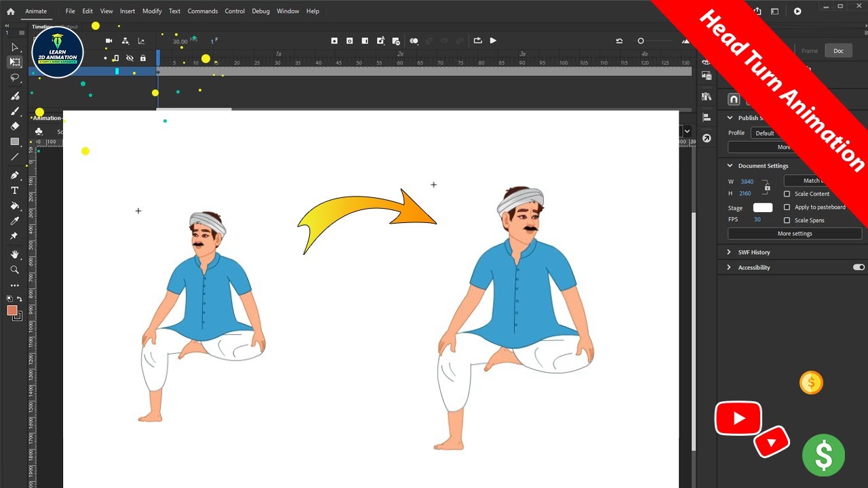The image size is (868, 488).
Task: Collapse the Publish Settings section
Action: [730, 118]
